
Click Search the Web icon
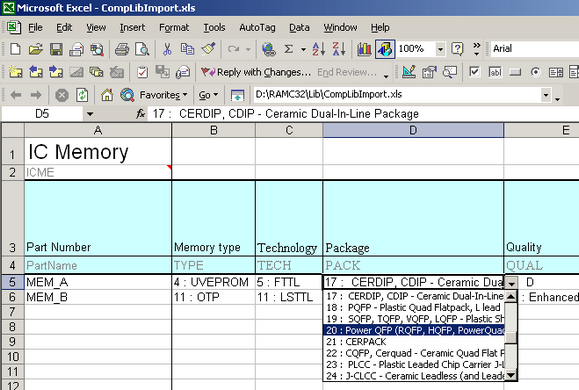127,95
